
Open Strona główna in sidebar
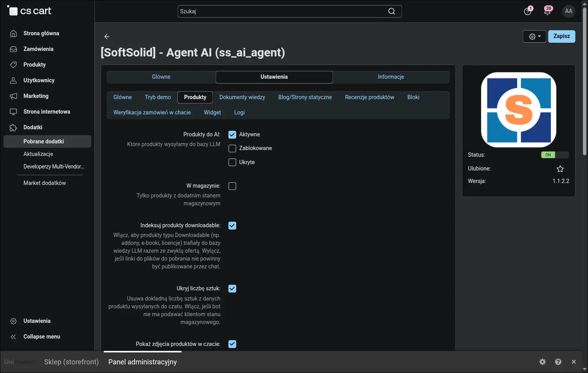point(41,33)
